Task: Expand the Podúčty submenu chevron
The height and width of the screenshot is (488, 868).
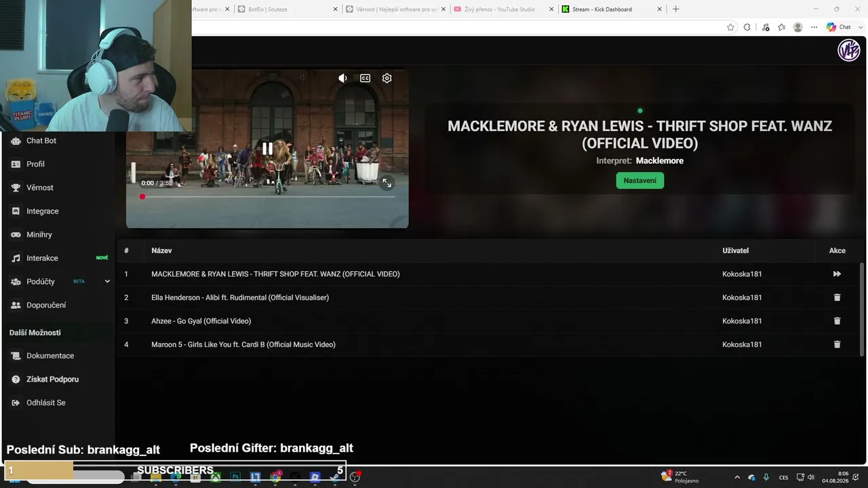Action: [x=107, y=281]
